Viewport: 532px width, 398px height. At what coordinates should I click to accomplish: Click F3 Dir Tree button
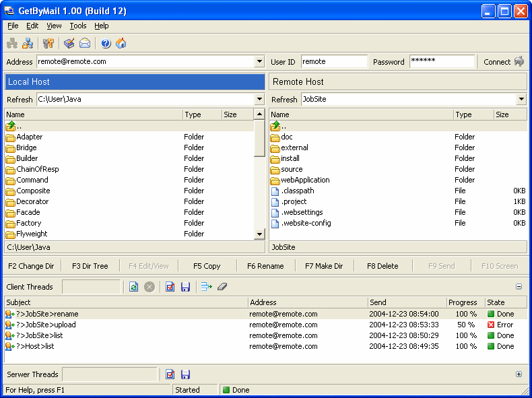tap(90, 266)
